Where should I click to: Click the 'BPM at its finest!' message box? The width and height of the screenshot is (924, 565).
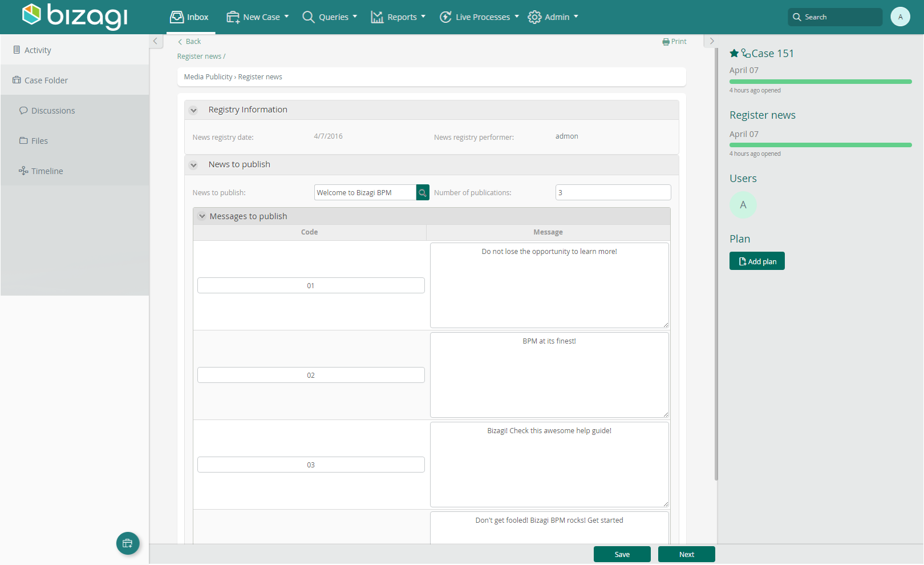[549, 375]
